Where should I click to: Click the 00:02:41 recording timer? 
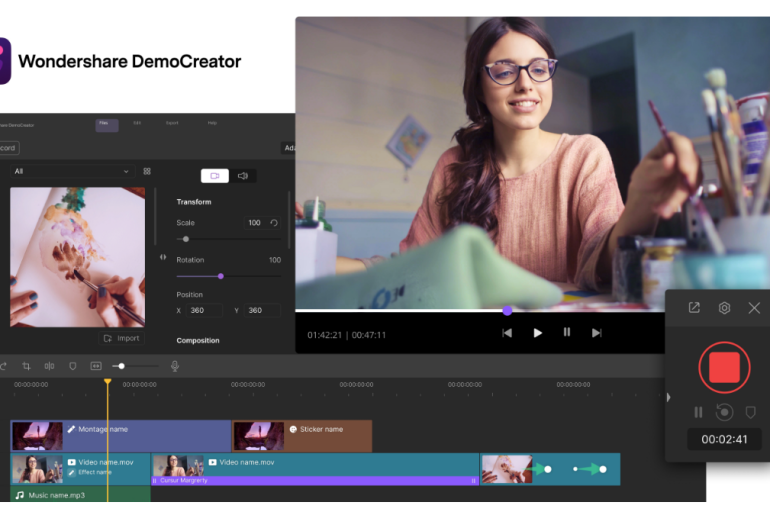tap(724, 439)
